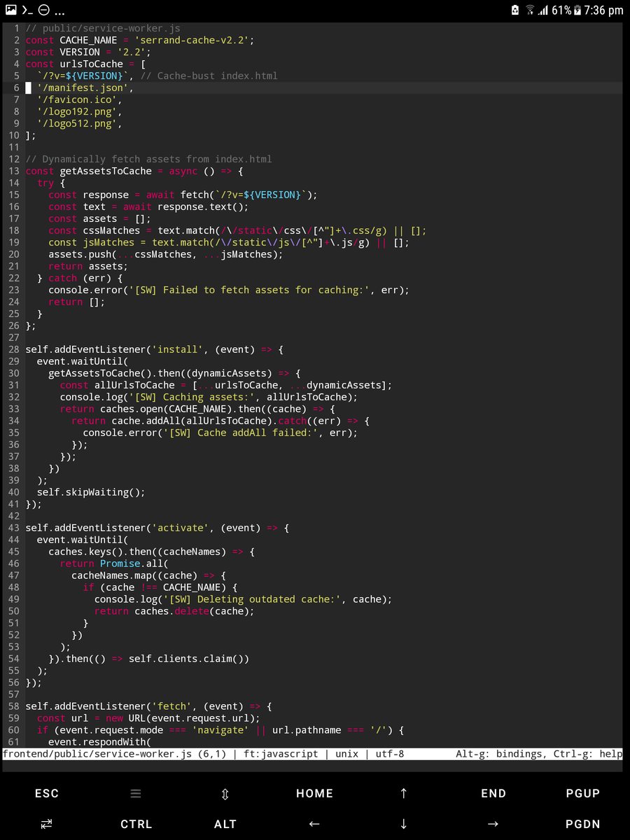Tap the terminal prompt notification icon
630x840 pixels.
point(27,10)
